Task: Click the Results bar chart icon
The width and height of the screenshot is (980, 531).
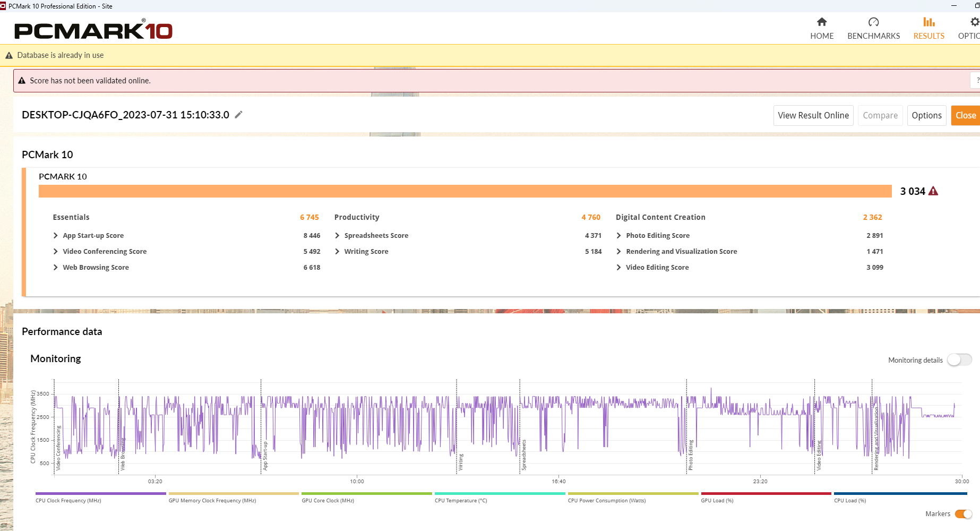Action: click(929, 22)
